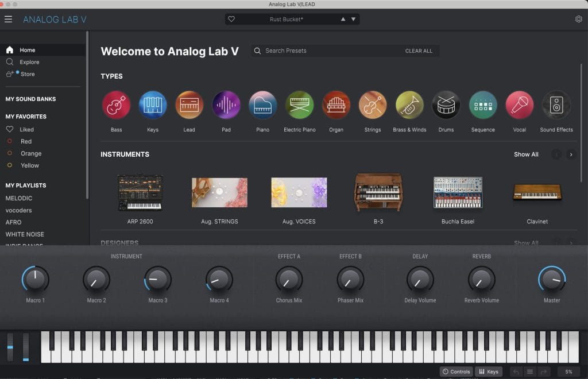Screen dimensions: 588x379
Task: Click the Macro 2 knob
Action: click(x=96, y=280)
